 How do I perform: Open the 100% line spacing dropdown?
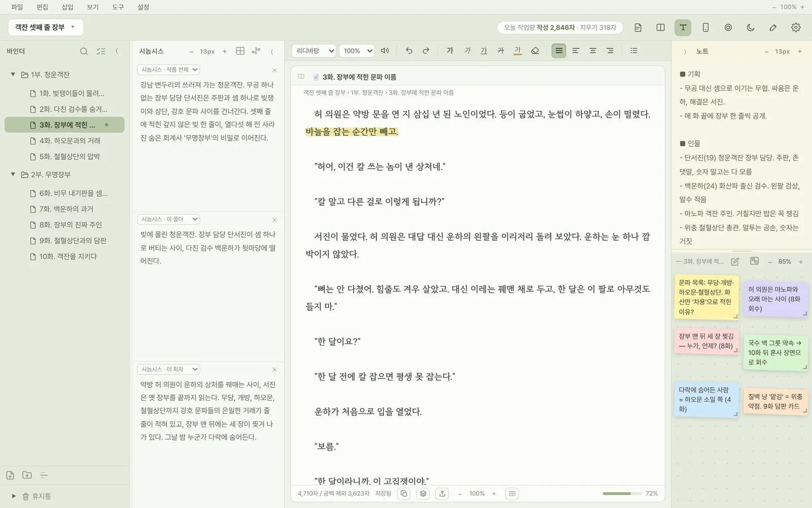tap(357, 51)
